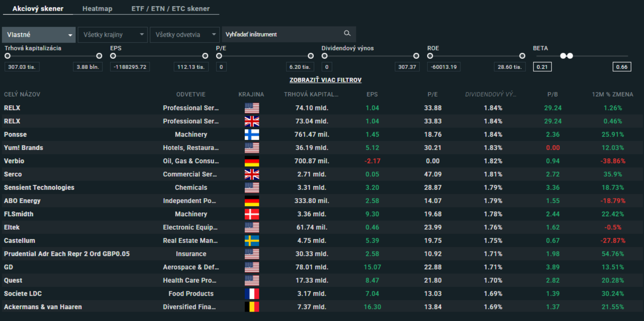This screenshot has height=321, width=644.
Task: Switch to the Heatmap tab
Action: pyautogui.click(x=97, y=8)
